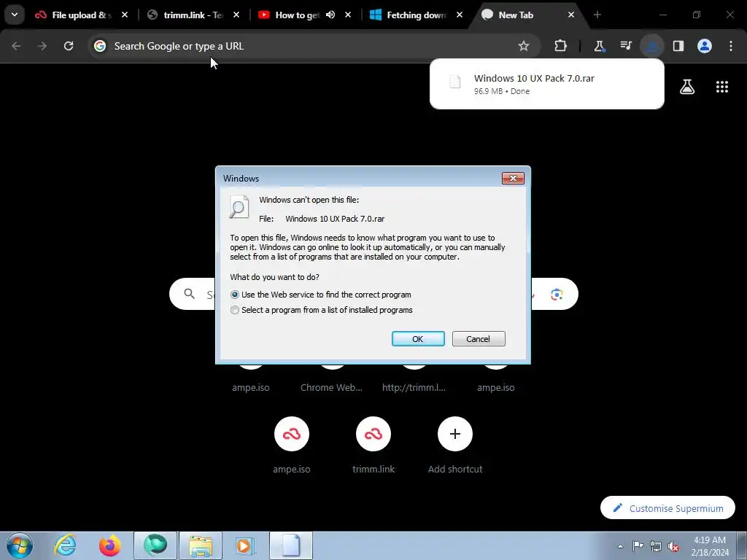
Task: Open downloaded Windows 10 UX Pack 7.0.rar entry
Action: (547, 85)
